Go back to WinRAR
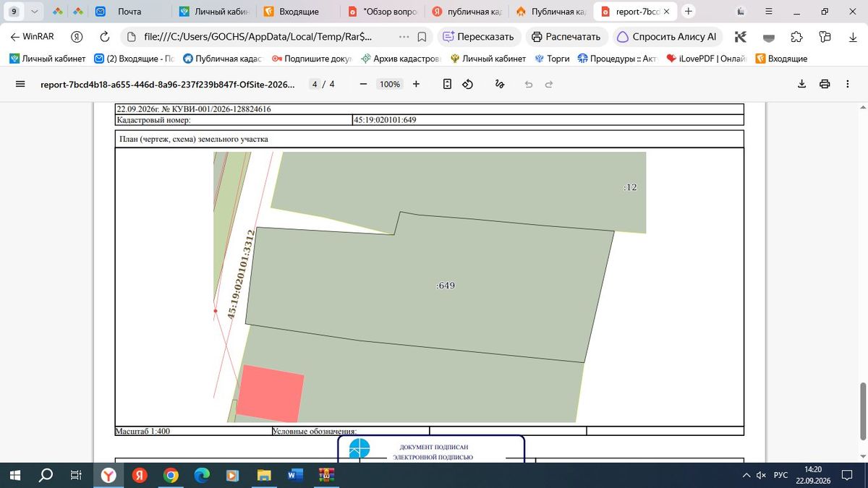Viewport: 868px width, 488px height. click(32, 37)
